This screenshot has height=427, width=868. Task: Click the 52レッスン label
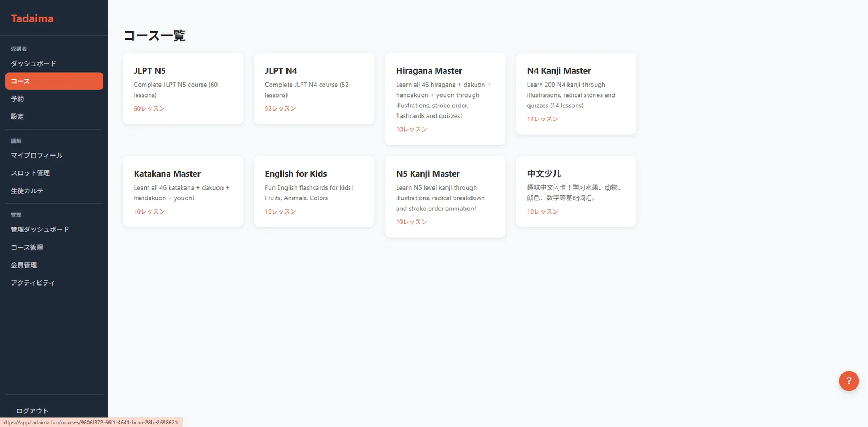pyautogui.click(x=280, y=108)
